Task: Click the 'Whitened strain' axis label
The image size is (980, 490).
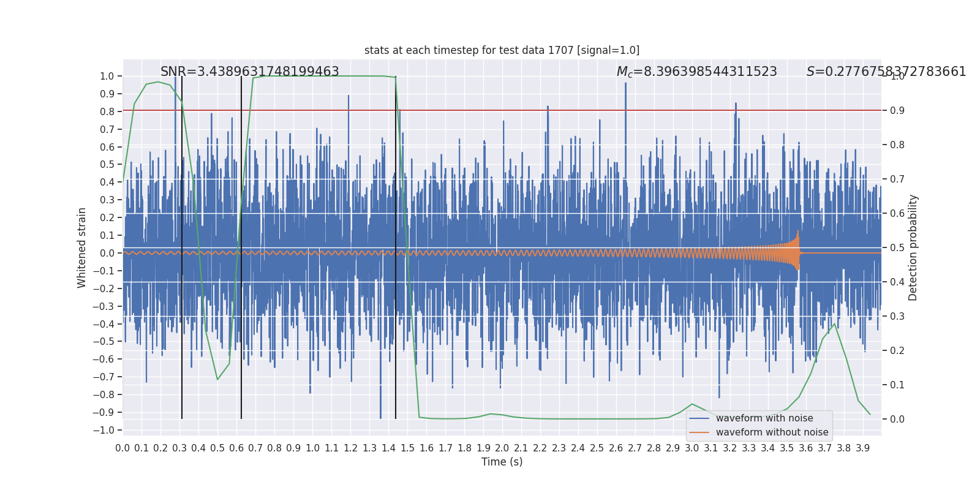Action: 82,247
